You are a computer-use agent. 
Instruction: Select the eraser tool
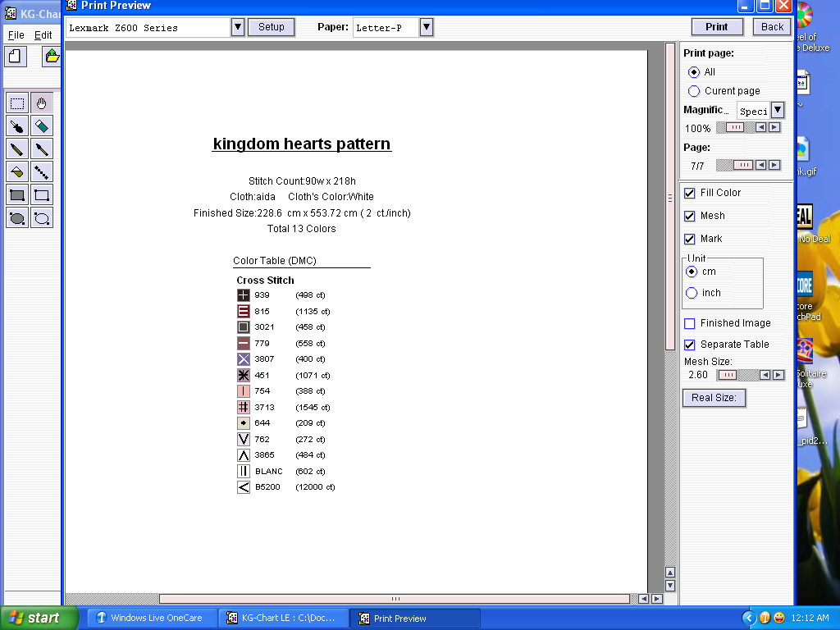tap(42, 126)
